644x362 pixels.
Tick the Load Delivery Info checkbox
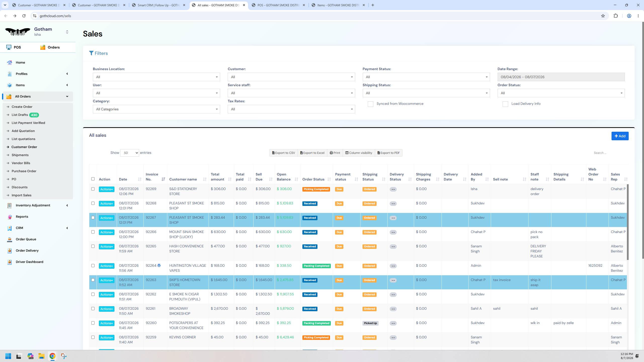pyautogui.click(x=505, y=104)
